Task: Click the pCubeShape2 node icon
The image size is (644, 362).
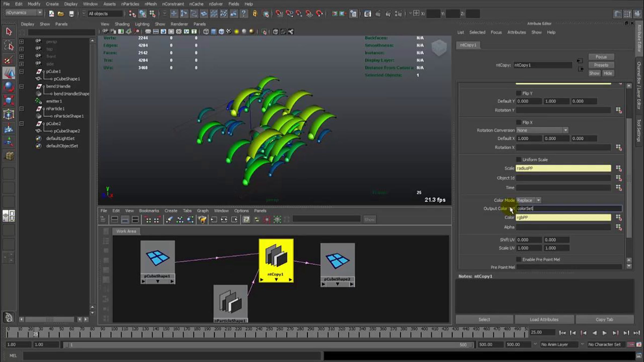Action: click(337, 261)
